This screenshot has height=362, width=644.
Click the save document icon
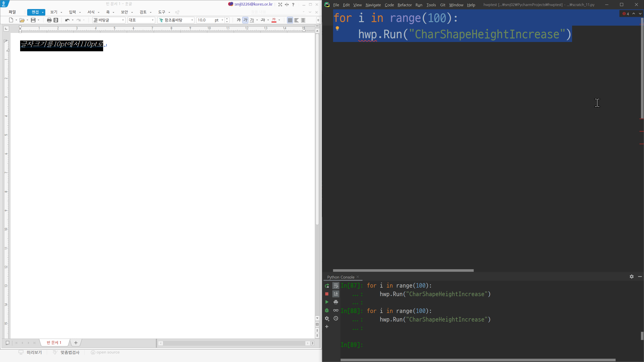[33, 20]
